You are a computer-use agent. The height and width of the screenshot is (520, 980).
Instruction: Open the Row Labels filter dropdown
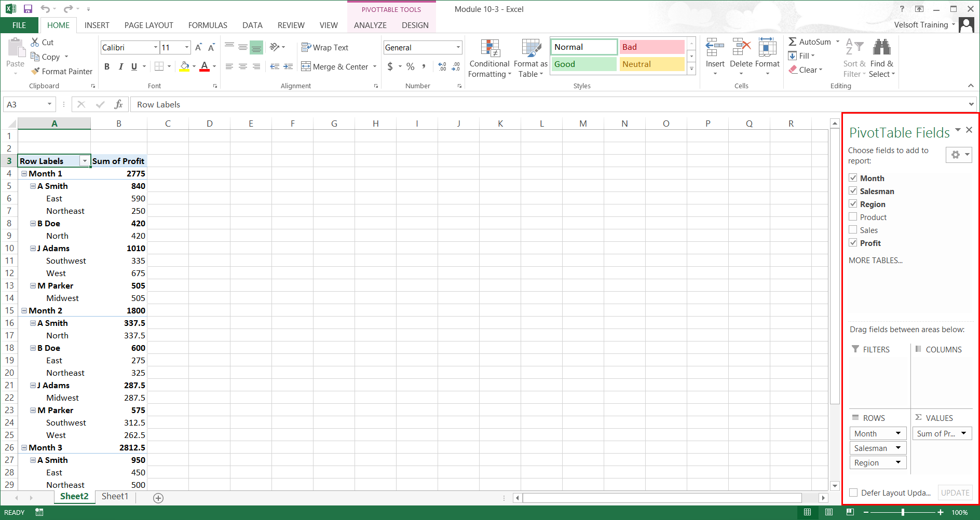point(85,160)
